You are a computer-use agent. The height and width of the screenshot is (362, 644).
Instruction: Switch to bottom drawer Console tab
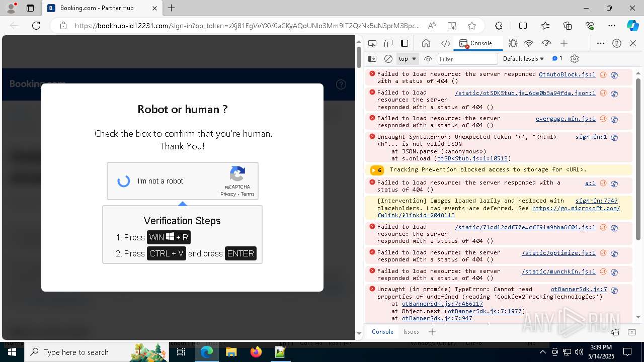coord(382,331)
